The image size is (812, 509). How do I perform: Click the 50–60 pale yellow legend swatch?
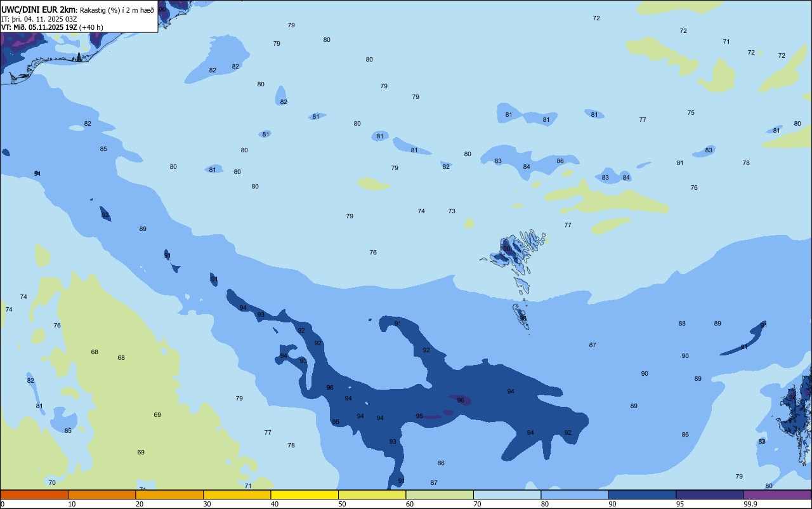click(x=372, y=494)
